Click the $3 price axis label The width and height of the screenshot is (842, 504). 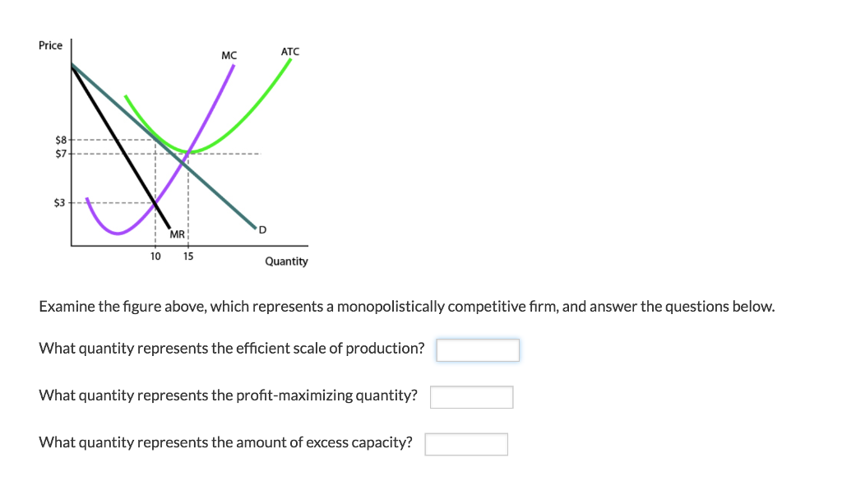59,203
